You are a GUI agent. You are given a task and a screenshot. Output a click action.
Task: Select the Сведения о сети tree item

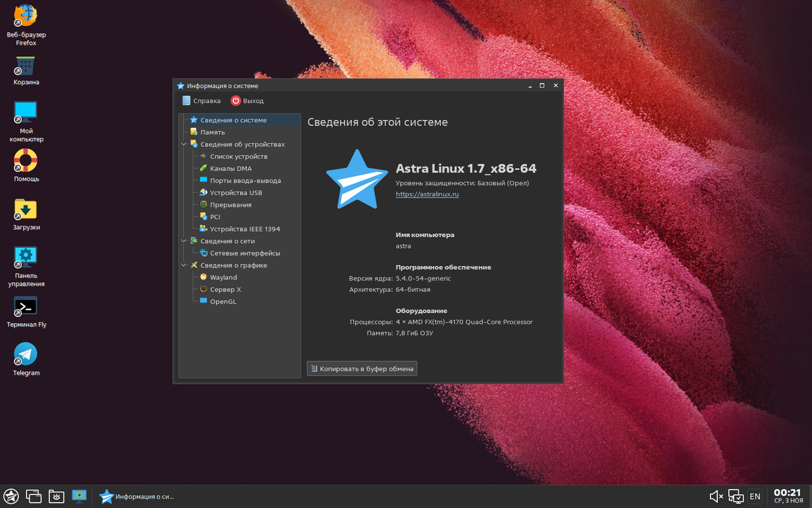point(227,241)
